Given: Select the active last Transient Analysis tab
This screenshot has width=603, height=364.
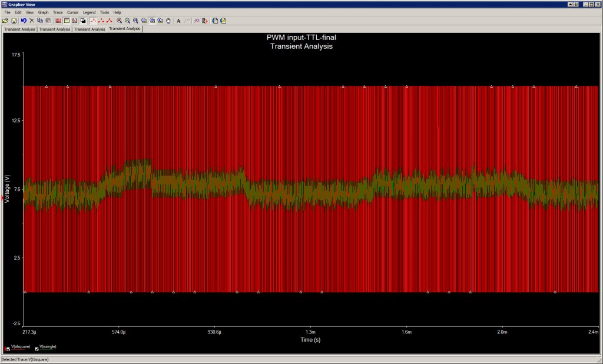Looking at the screenshot, I should point(125,29).
